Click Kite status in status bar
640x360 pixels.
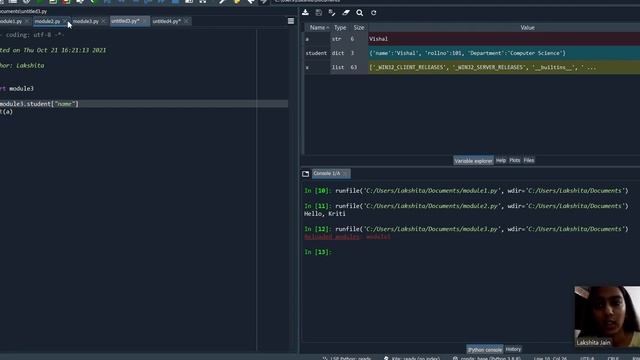pyautogui.click(x=412, y=358)
